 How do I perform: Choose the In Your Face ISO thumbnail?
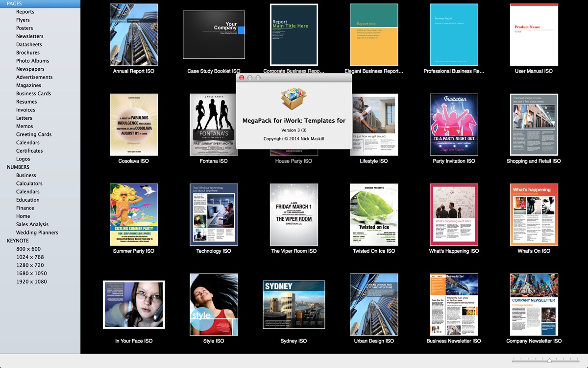[x=134, y=305]
